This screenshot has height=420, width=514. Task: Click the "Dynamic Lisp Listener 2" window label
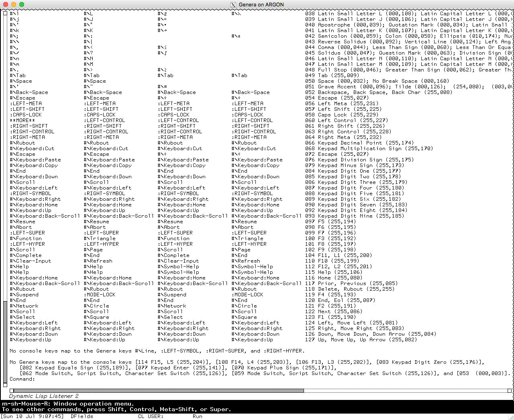pos(44,396)
